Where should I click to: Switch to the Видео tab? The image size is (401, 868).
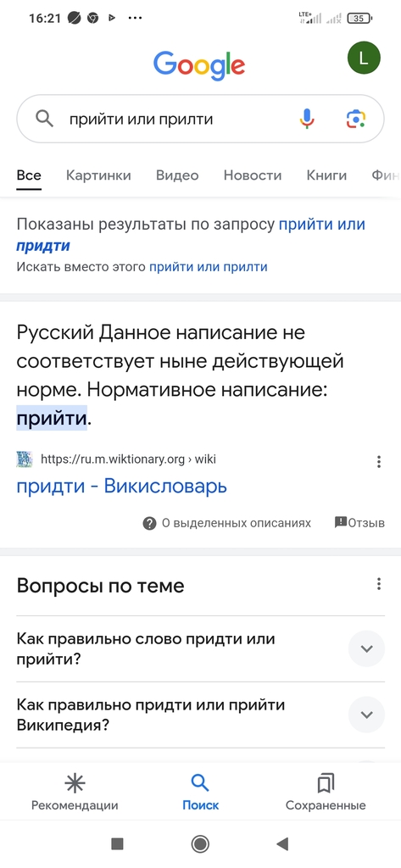click(x=177, y=175)
